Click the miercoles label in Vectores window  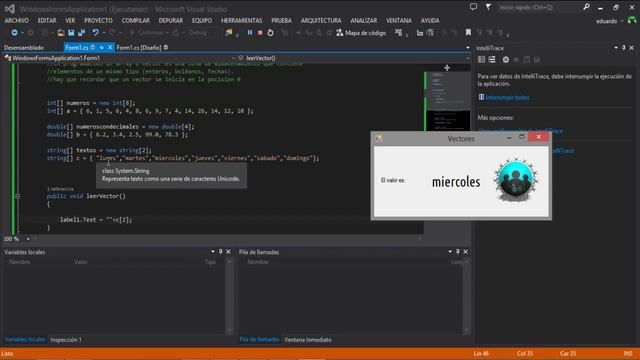(x=456, y=182)
